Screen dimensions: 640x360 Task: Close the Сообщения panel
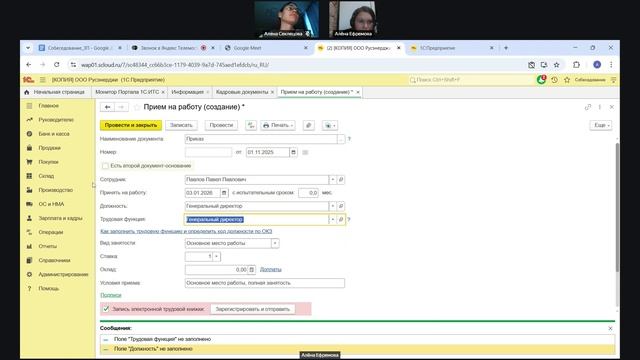pyautogui.click(x=610, y=328)
